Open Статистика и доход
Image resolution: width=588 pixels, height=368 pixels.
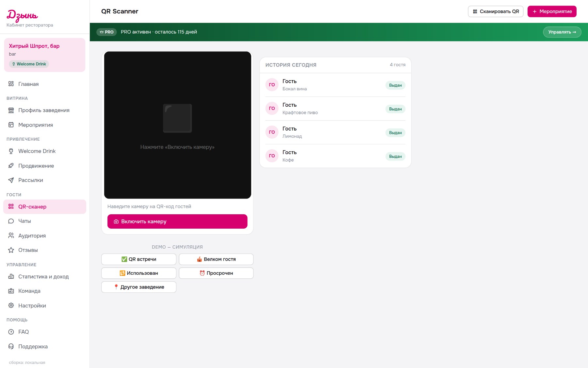point(45,276)
